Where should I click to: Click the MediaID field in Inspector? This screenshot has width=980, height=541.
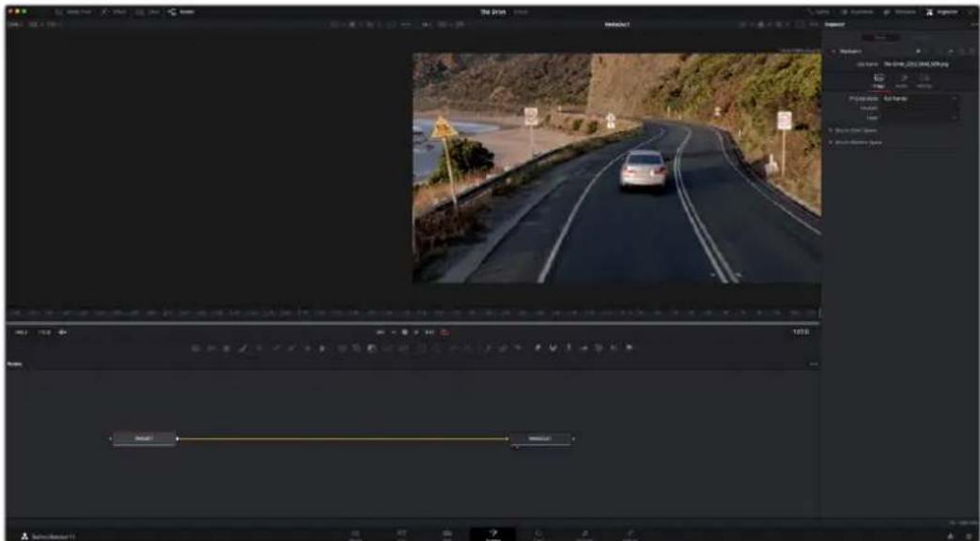[919, 108]
